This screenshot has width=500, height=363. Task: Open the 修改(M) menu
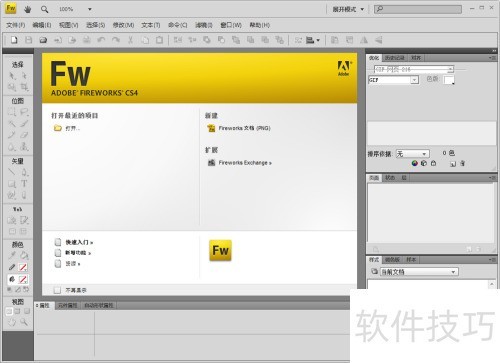pyautogui.click(x=123, y=25)
